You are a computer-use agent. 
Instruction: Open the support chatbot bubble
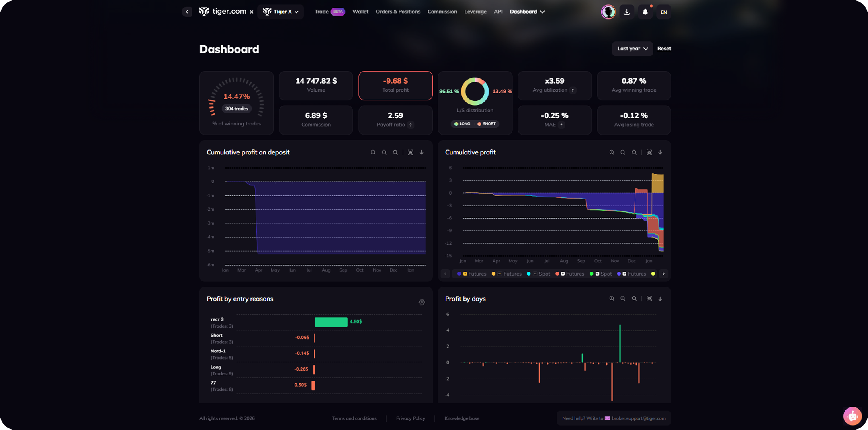852,416
